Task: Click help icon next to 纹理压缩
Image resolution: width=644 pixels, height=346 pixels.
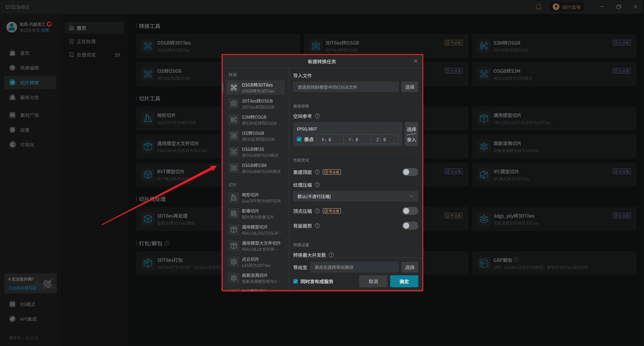Action: pos(317,185)
